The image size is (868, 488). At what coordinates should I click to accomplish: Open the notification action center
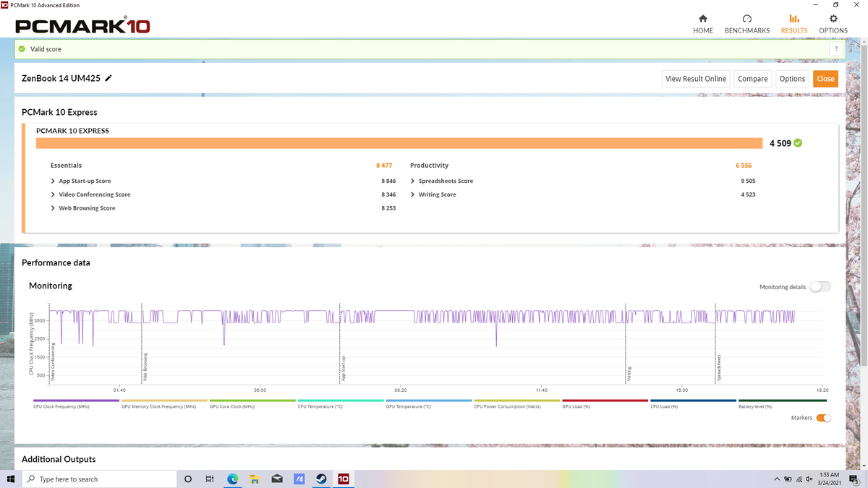(x=854, y=479)
